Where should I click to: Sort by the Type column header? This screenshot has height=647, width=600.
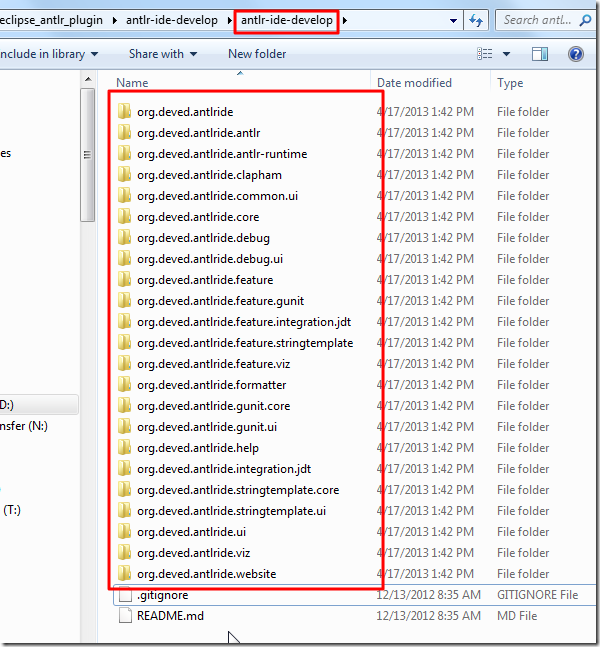(510, 83)
